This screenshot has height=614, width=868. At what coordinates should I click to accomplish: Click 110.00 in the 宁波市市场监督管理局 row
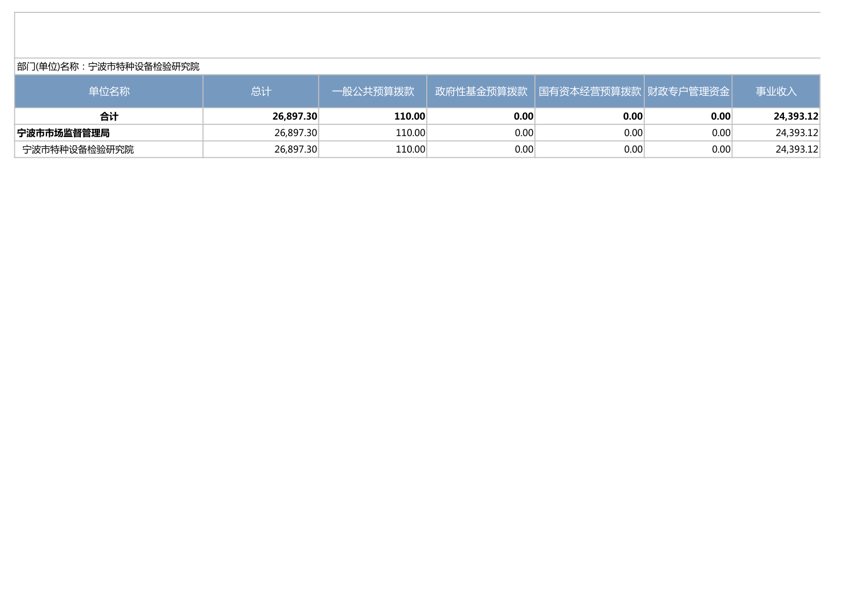(411, 133)
